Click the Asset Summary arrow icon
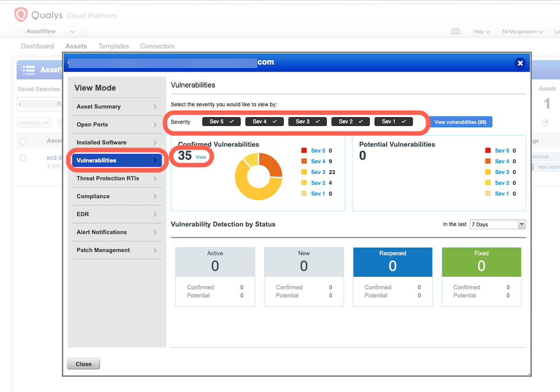Viewport: 560px width, 392px height. pyautogui.click(x=155, y=107)
